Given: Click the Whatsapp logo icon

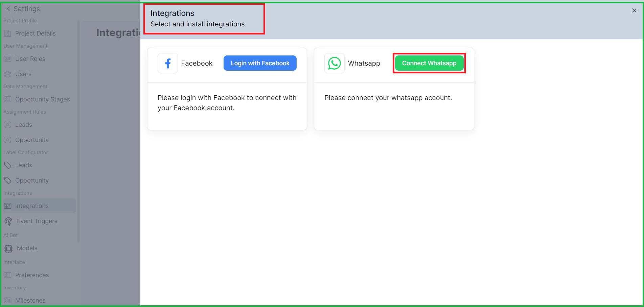Looking at the screenshot, I should tap(335, 63).
